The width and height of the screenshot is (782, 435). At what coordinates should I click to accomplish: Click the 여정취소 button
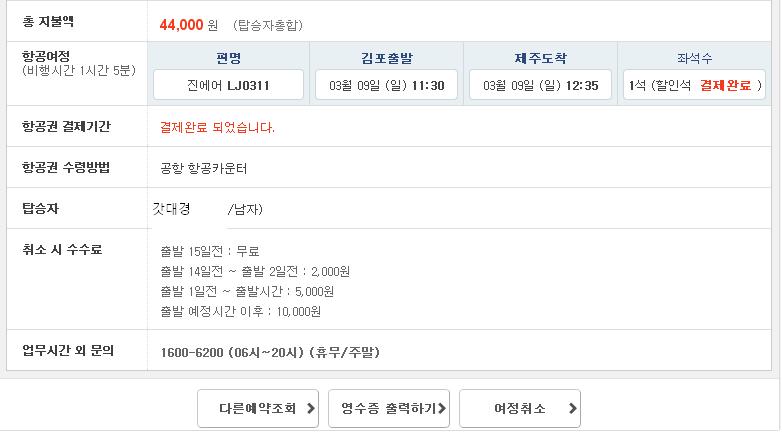click(x=520, y=409)
